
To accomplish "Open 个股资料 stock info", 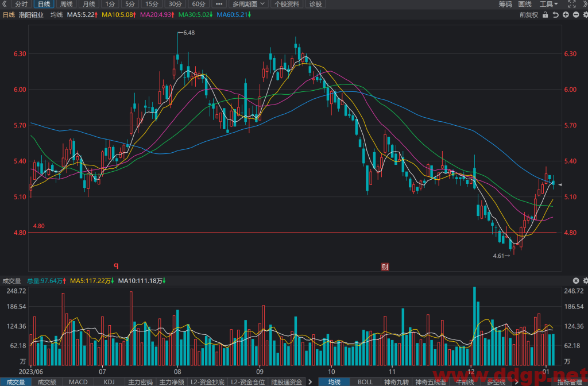I will [287, 4].
